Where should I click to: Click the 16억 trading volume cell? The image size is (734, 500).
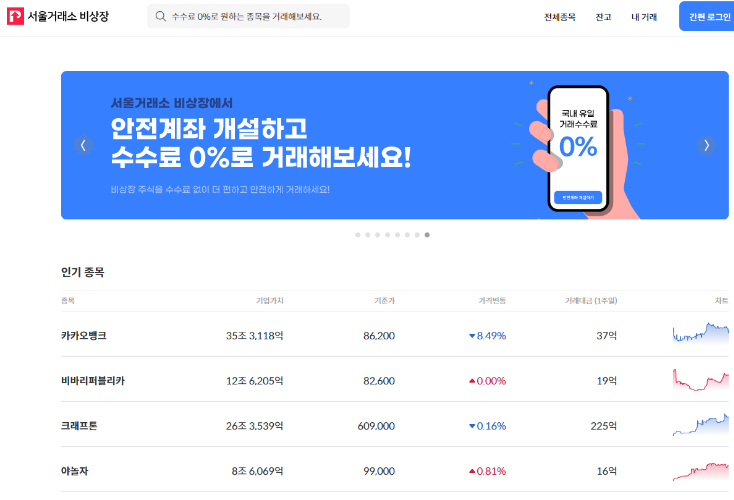pyautogui.click(x=606, y=471)
